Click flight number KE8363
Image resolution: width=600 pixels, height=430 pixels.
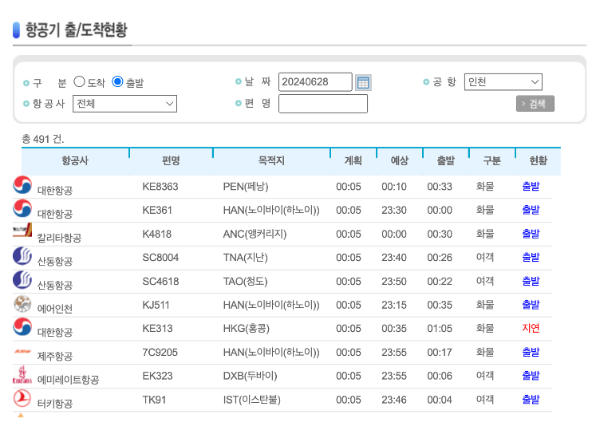160,187
